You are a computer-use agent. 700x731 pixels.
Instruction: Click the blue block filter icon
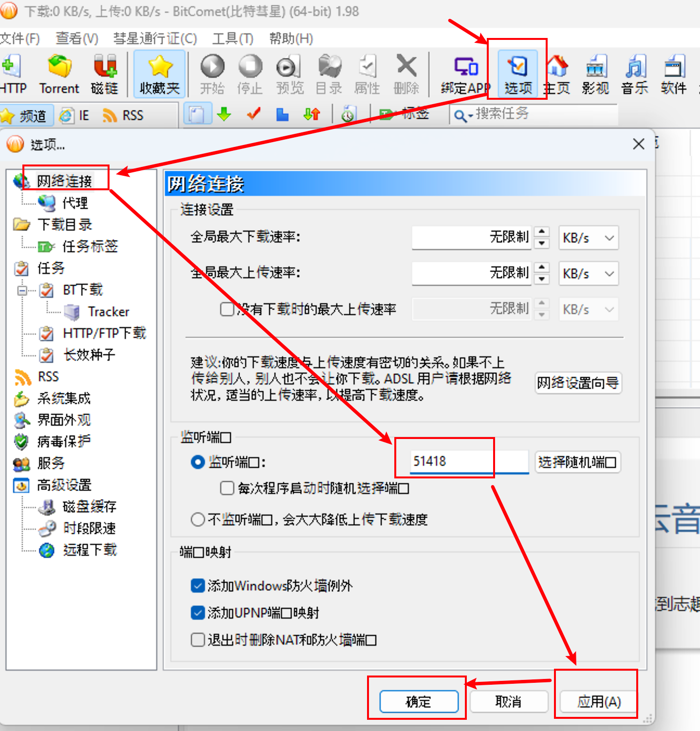tap(282, 115)
